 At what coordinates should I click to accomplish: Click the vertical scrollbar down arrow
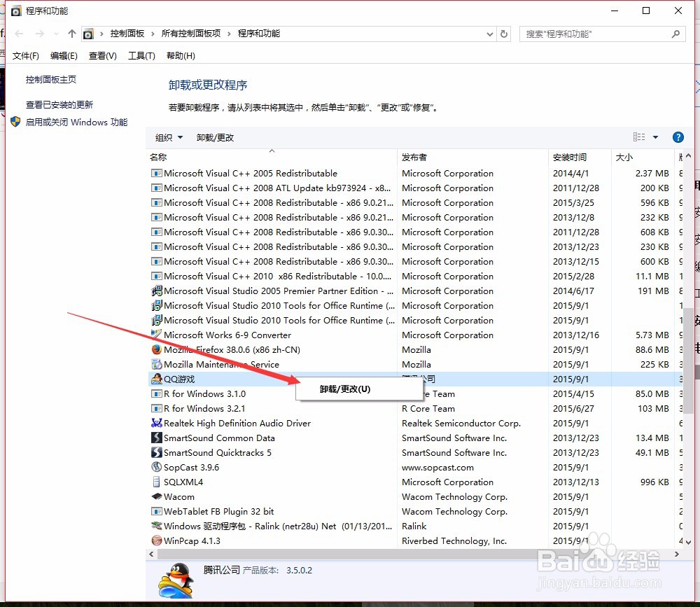tap(688, 542)
